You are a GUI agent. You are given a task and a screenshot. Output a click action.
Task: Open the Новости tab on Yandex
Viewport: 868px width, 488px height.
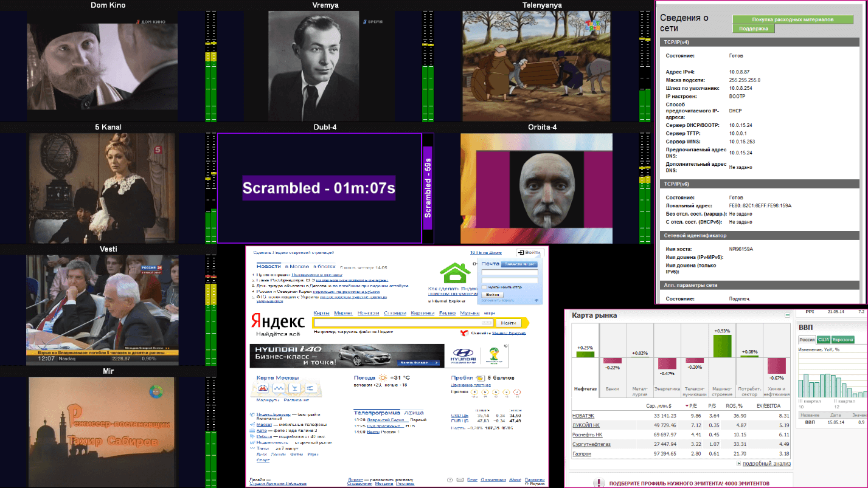(x=268, y=266)
